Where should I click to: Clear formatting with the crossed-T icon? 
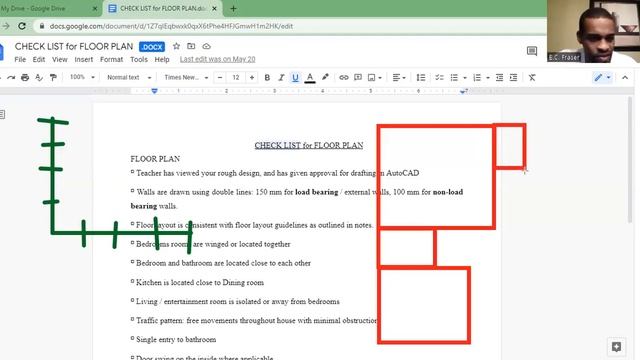(532, 78)
